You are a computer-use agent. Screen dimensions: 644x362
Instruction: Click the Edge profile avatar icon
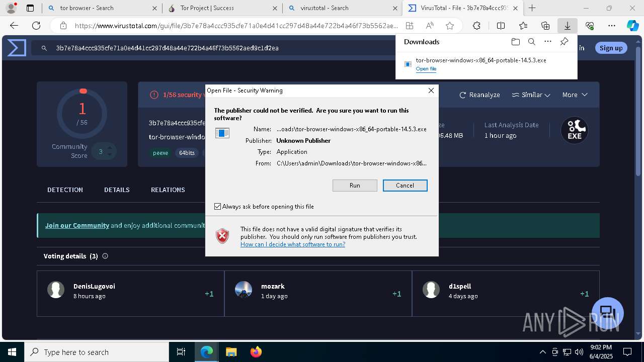tap(11, 8)
